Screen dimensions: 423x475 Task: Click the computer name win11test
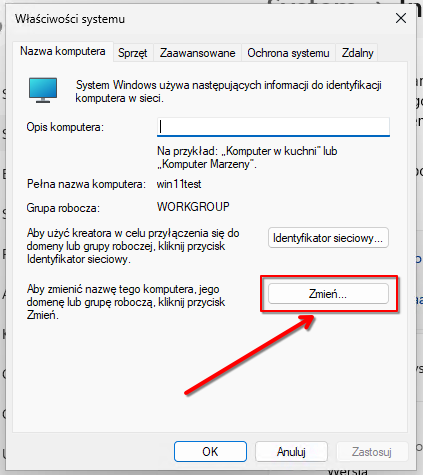(179, 184)
